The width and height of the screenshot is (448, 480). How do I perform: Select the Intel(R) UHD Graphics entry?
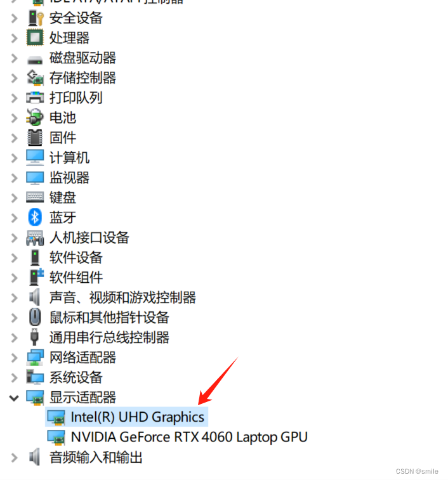point(126,417)
